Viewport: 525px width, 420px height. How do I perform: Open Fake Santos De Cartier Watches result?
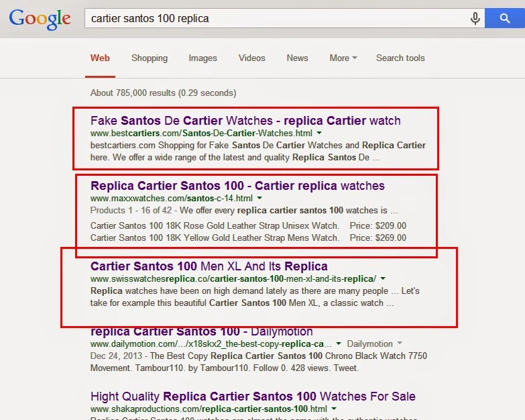pyautogui.click(x=245, y=121)
